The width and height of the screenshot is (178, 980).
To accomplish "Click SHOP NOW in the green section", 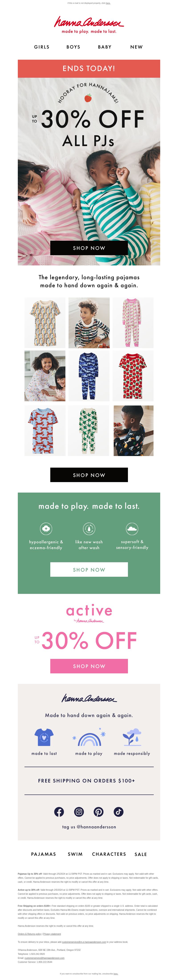I will tap(89, 570).
